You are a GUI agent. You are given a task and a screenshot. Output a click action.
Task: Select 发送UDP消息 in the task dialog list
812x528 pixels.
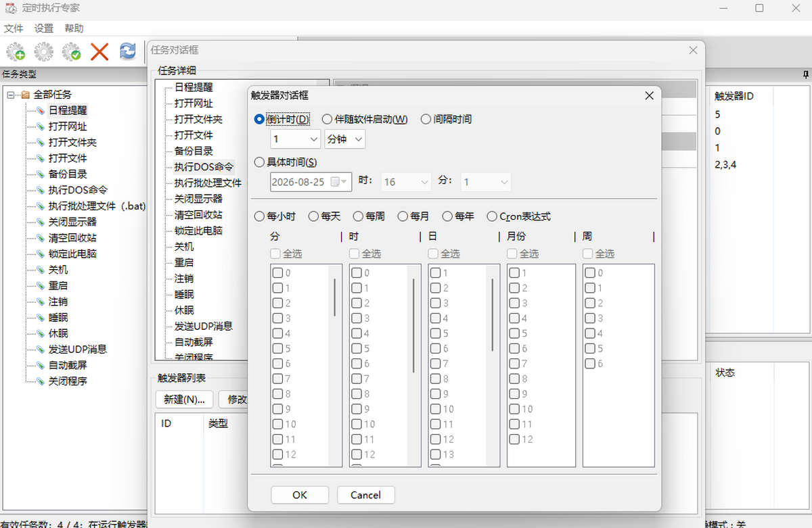[204, 326]
